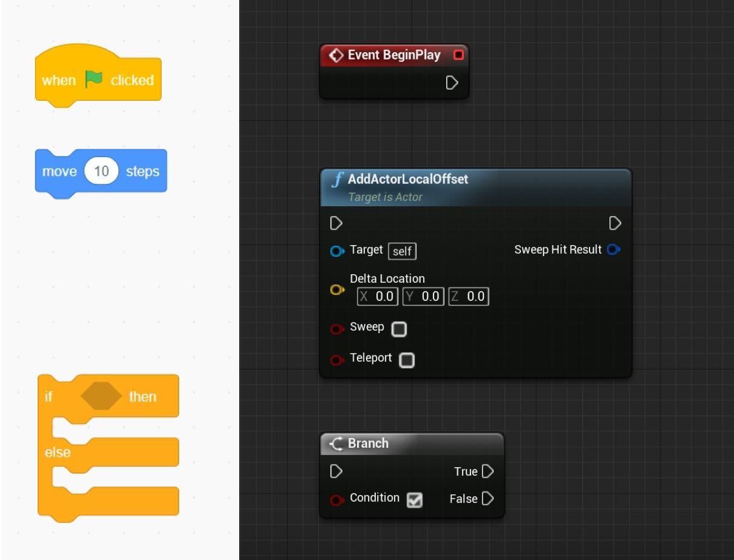The width and height of the screenshot is (734, 560).
Task: Enable the Teleport checkbox
Action: tap(407, 360)
